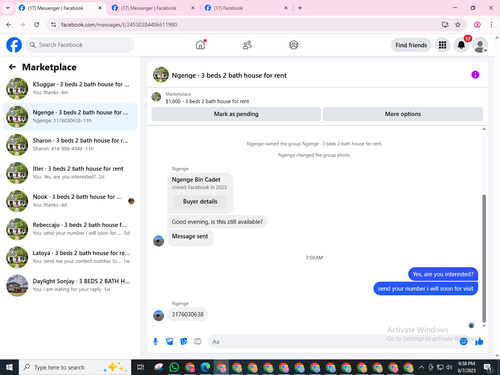Focus the Search Facebook field
Viewport: 500px width, 375px height.
80,45
